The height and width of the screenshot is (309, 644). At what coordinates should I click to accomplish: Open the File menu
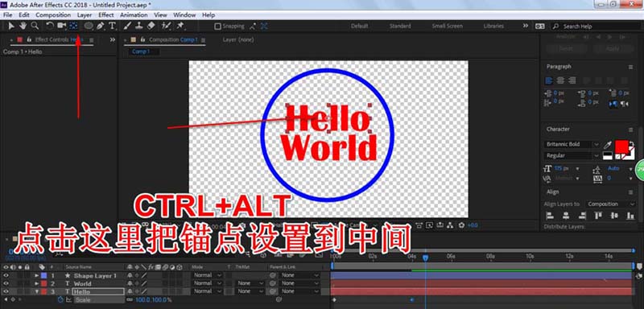(x=7, y=15)
